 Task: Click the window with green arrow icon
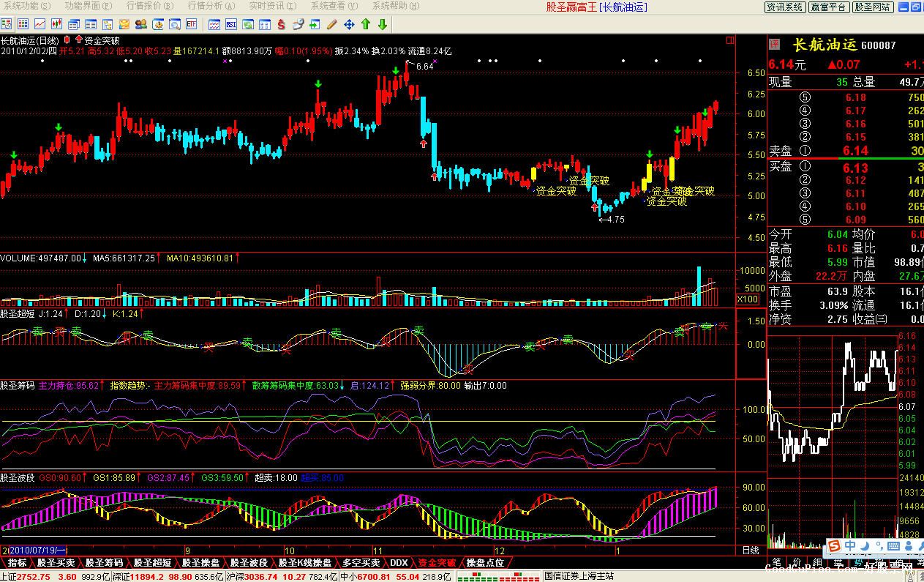pyautogui.click(x=315, y=24)
